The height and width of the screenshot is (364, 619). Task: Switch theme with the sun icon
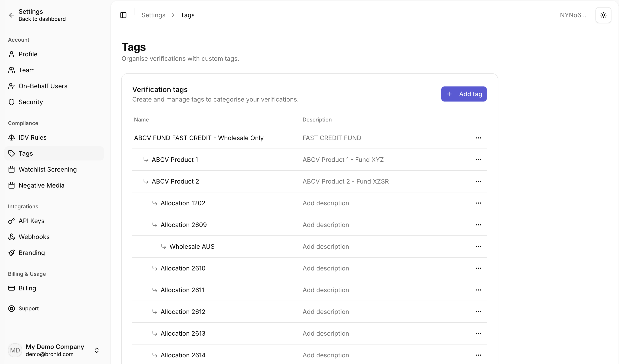[603, 15]
